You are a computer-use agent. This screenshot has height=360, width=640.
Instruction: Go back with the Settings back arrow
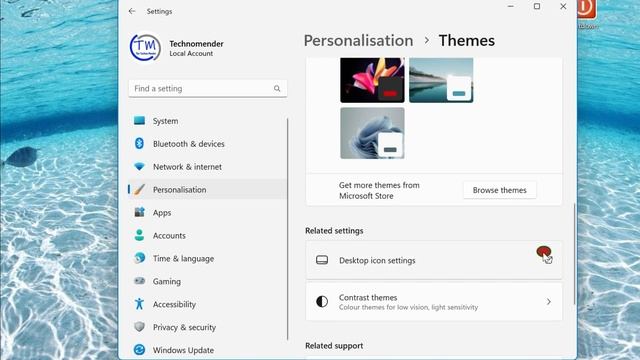pyautogui.click(x=132, y=11)
